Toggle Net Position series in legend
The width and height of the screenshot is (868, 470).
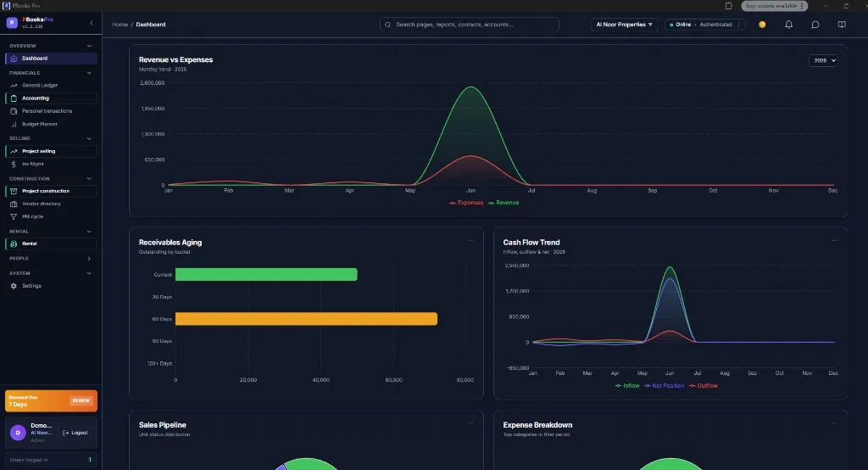(x=665, y=386)
